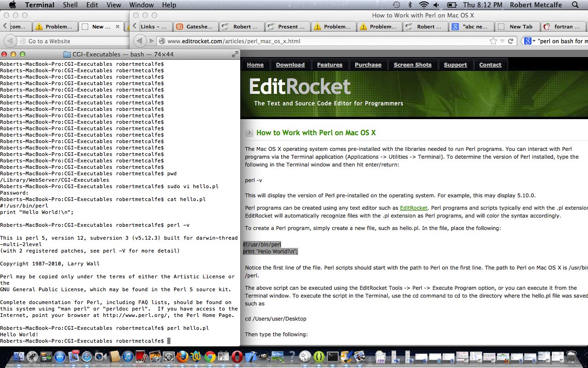The height and width of the screenshot is (368, 588).
Task: Open iPhoto camera icon in Dock
Action: (155, 357)
